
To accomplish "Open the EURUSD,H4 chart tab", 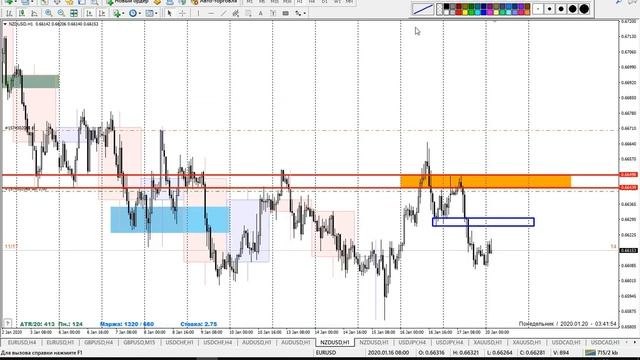I will point(22,342).
